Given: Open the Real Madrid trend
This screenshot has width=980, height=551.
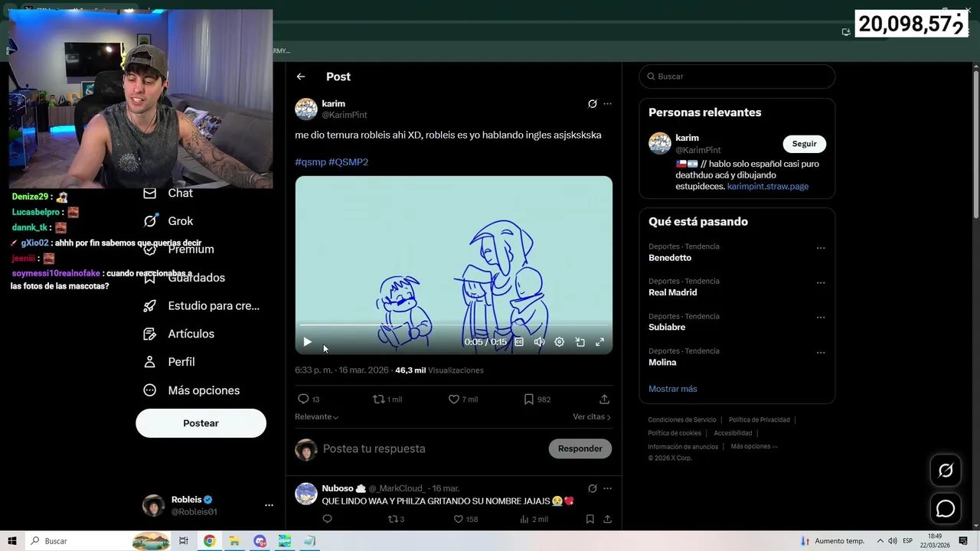Looking at the screenshot, I should pos(672,292).
